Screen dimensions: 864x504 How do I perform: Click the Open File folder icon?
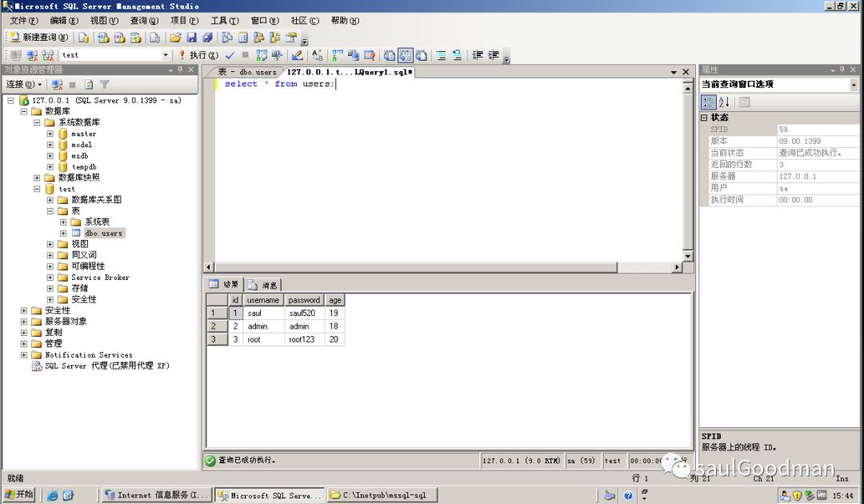point(175,38)
